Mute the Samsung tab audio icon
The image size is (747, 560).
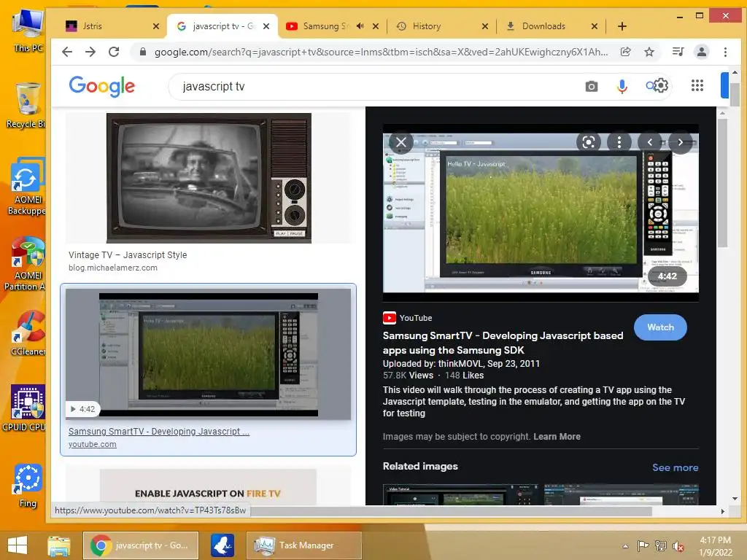tap(360, 26)
